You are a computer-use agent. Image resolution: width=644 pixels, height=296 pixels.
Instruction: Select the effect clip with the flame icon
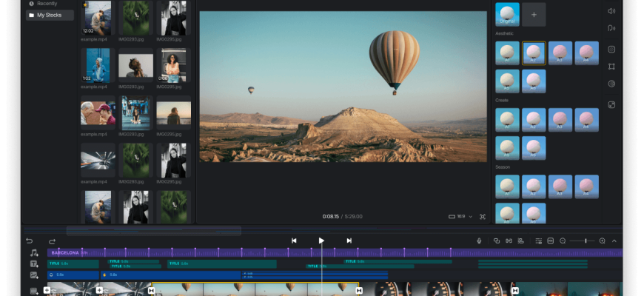pyautogui.click(x=170, y=275)
